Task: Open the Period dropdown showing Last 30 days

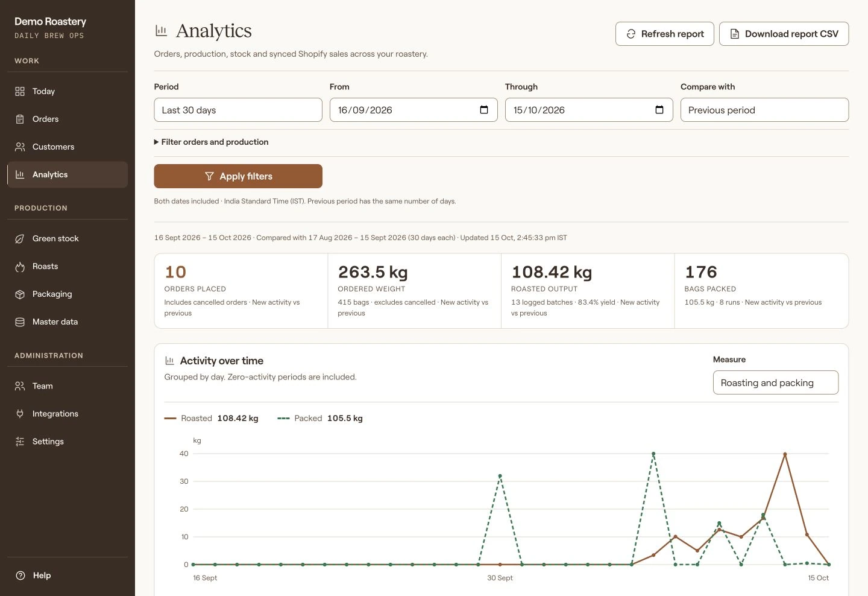Action: pos(238,110)
